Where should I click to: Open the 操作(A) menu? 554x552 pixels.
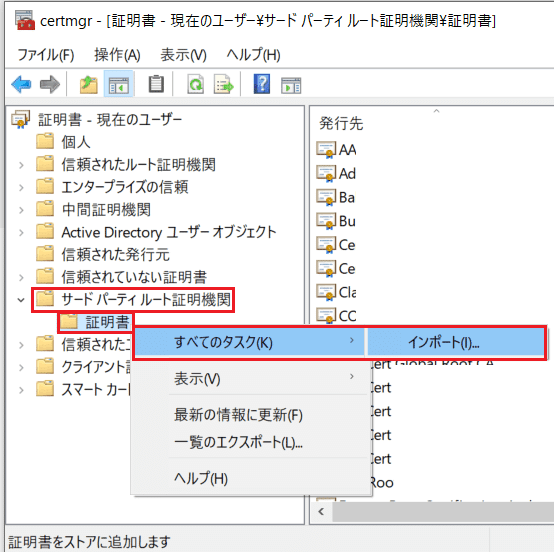coord(117,55)
